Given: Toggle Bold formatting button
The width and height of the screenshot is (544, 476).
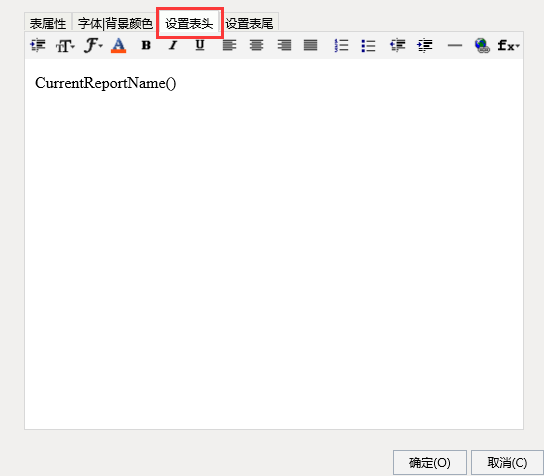Looking at the screenshot, I should 146,45.
